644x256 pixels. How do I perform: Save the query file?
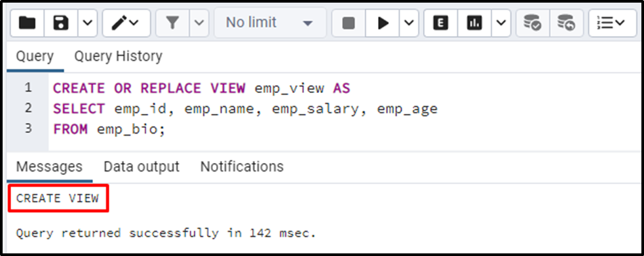tap(61, 24)
